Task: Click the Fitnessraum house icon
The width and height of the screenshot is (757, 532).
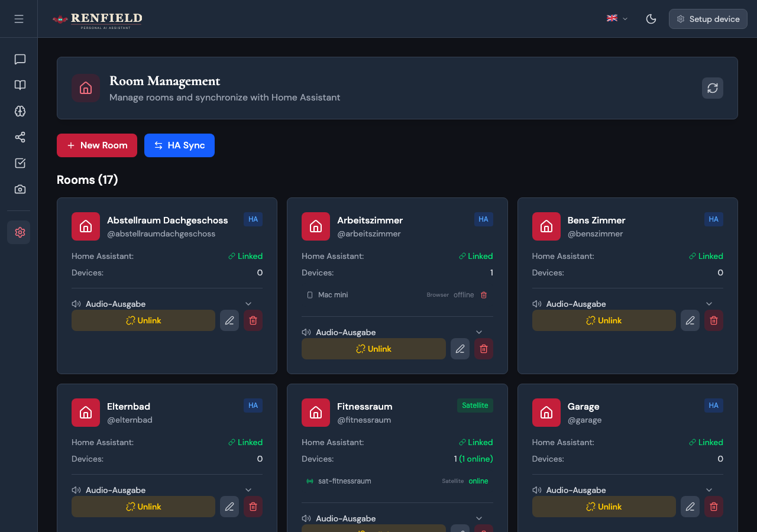Action: point(316,413)
